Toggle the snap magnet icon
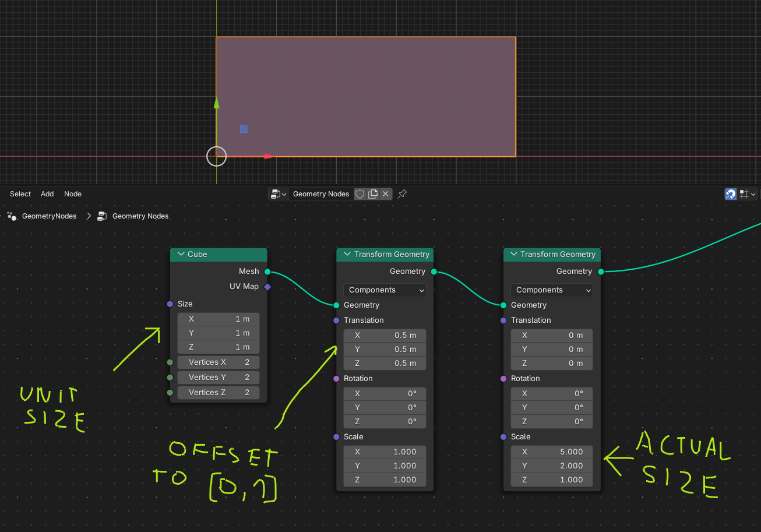The width and height of the screenshot is (761, 532). tap(730, 194)
